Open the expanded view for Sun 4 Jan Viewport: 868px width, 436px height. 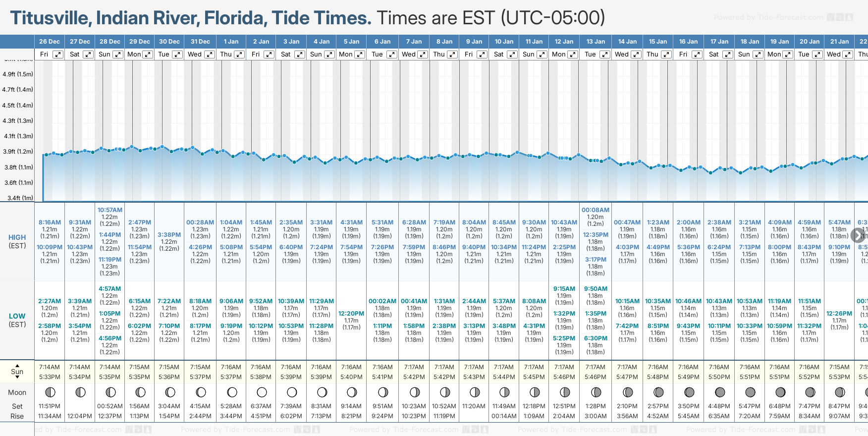click(x=329, y=54)
